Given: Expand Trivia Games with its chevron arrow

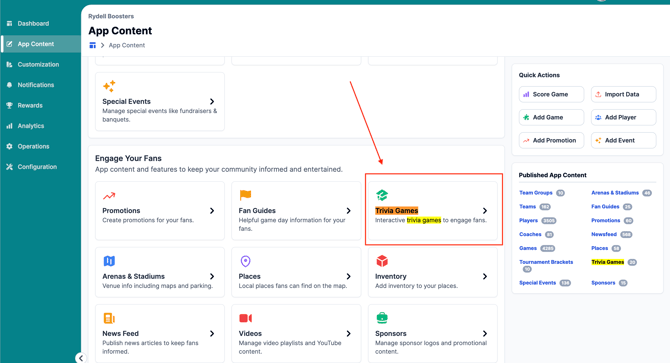Looking at the screenshot, I should point(485,211).
